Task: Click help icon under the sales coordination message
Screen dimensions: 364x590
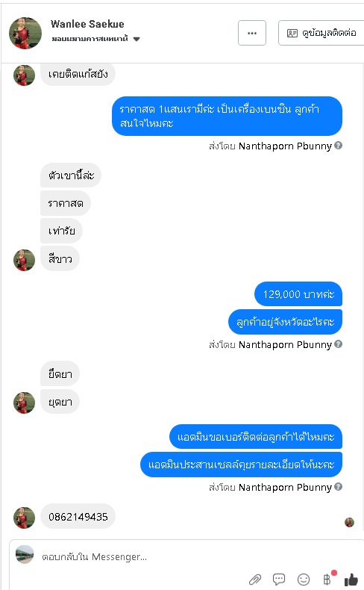Action: tap(338, 486)
